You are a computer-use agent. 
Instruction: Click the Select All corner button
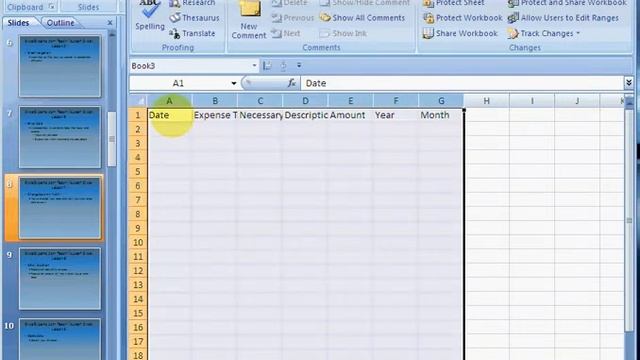pyautogui.click(x=139, y=100)
